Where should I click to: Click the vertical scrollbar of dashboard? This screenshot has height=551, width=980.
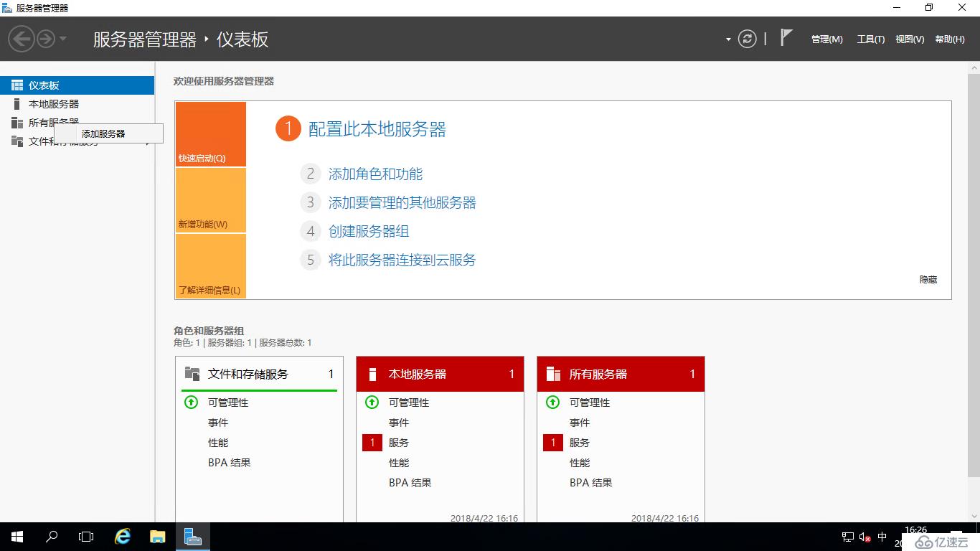coord(974,274)
